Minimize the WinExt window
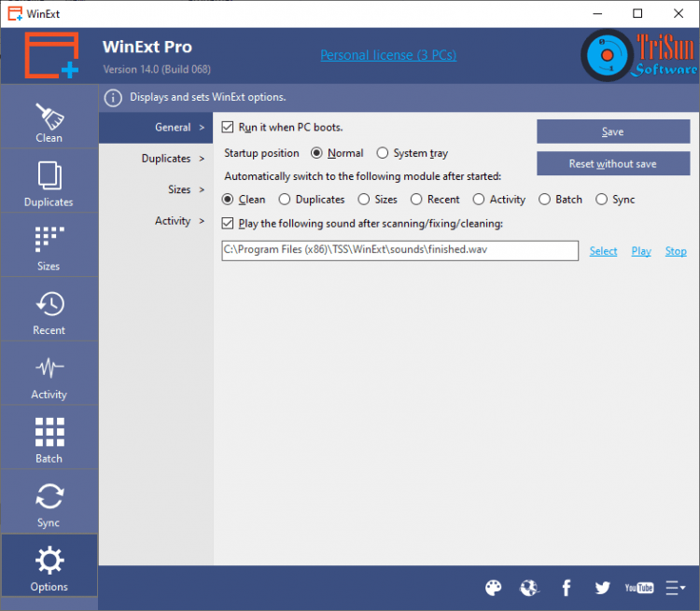 point(597,13)
